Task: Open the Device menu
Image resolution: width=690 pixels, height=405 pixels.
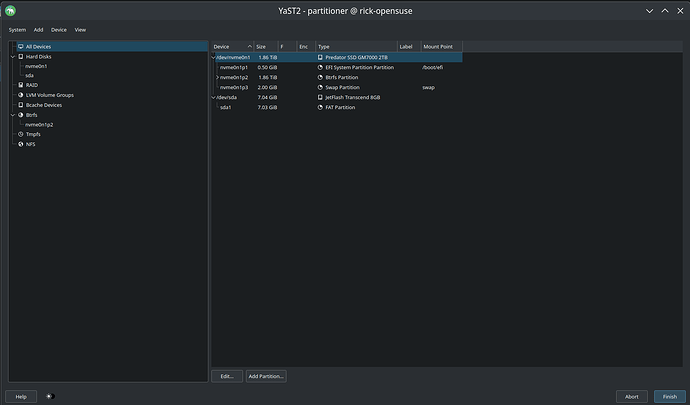Action: click(59, 30)
